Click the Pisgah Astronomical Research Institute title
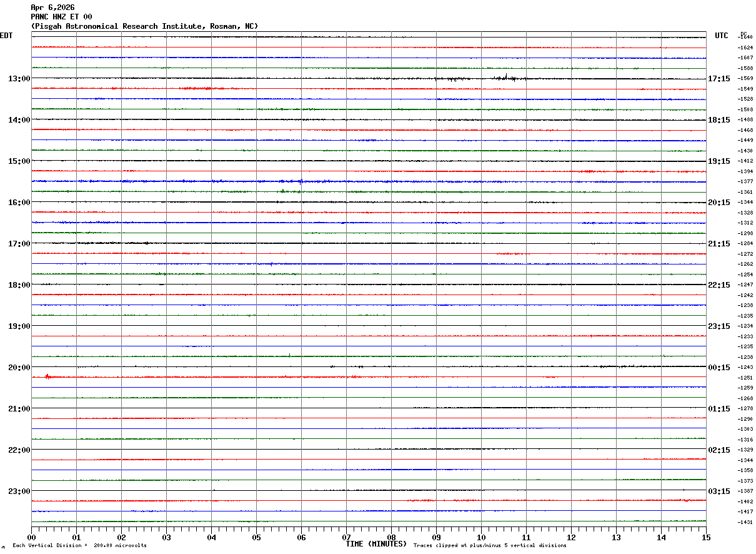756x554 pixels. tap(144, 26)
